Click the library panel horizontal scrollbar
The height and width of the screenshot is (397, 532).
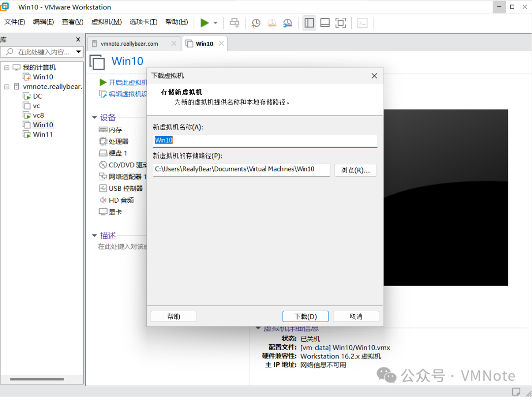(36, 379)
